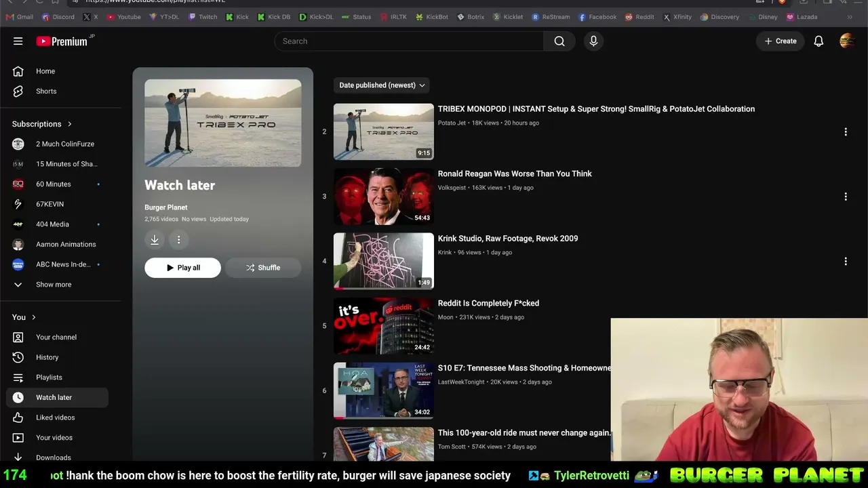This screenshot has height=488, width=868.
Task: Open action menu for Krink Studio video
Action: (x=846, y=261)
